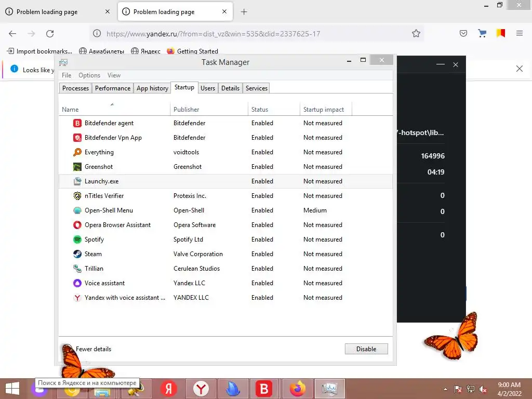Sort by the Startup impact column header
This screenshot has width=532, height=399.
[x=326, y=109]
